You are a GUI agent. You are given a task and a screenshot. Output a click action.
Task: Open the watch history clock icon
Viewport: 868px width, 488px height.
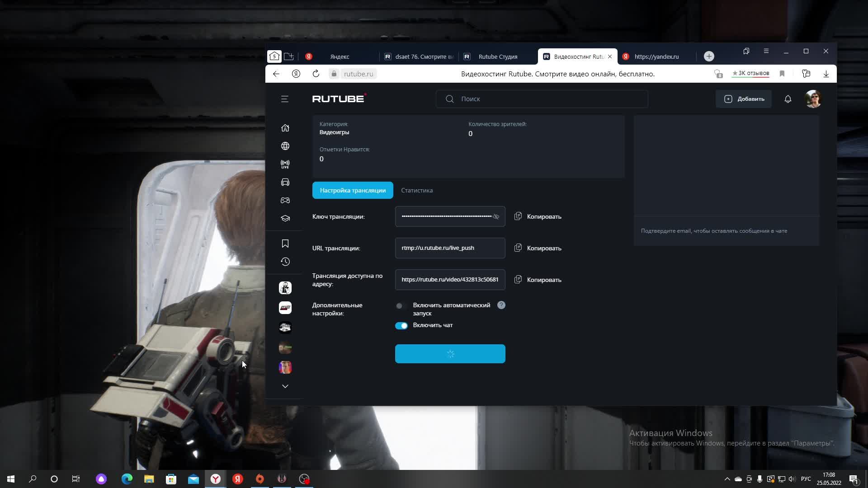click(x=285, y=262)
